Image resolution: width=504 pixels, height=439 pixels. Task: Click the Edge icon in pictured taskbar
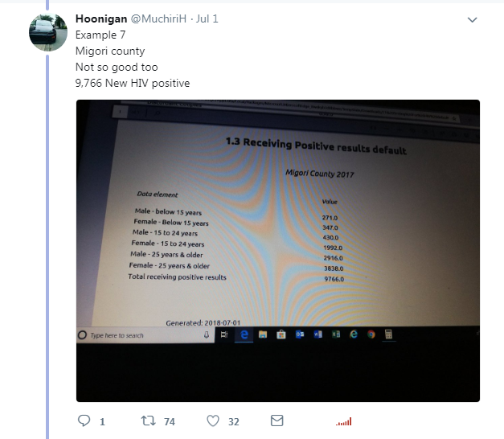[x=244, y=334]
